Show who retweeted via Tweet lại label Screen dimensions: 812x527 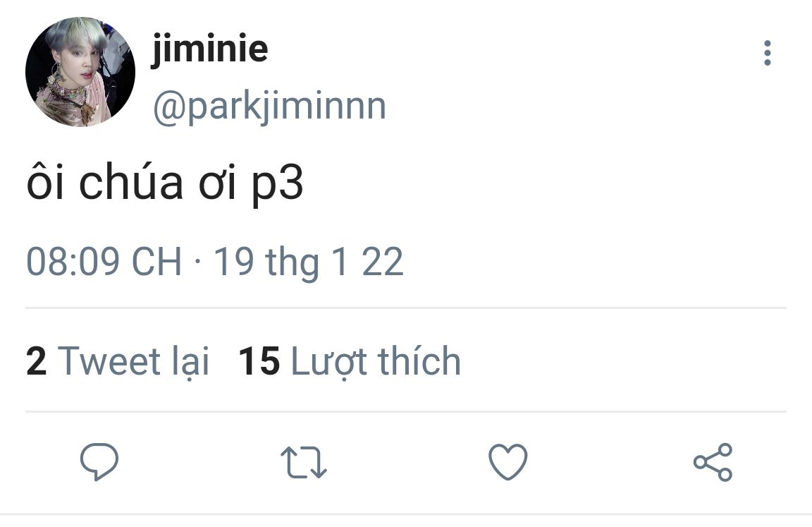click(x=133, y=361)
